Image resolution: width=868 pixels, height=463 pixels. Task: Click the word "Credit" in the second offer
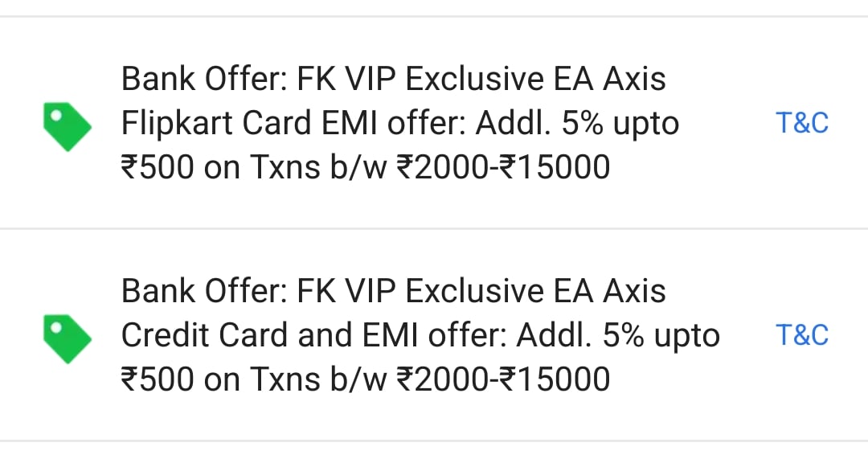(165, 335)
